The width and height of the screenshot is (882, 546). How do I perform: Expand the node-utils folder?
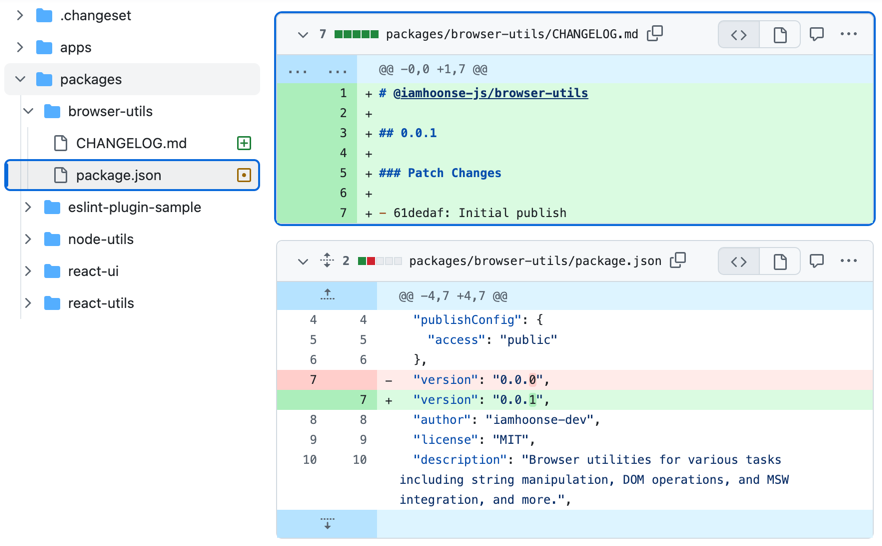pyautogui.click(x=28, y=240)
